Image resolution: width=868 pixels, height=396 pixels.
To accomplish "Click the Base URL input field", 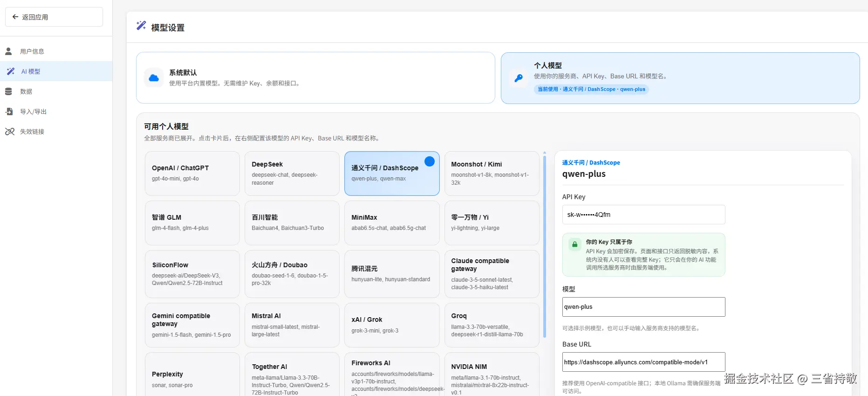I will [643, 362].
